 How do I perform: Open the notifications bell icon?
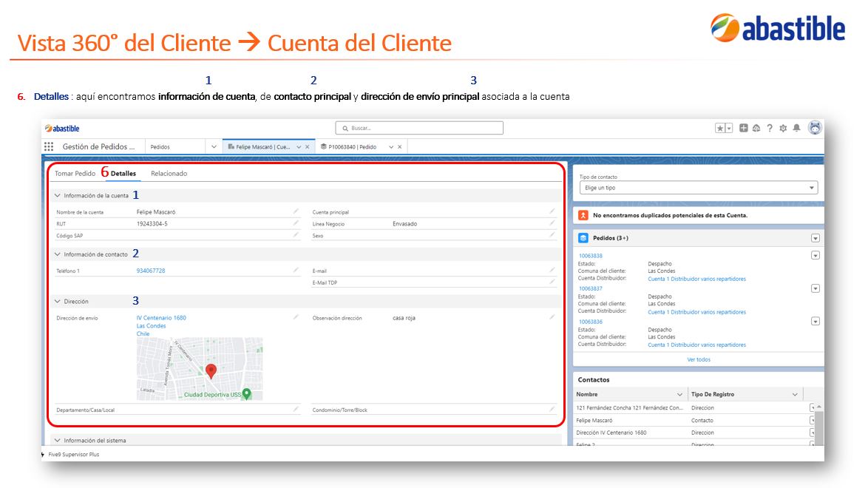coord(796,129)
